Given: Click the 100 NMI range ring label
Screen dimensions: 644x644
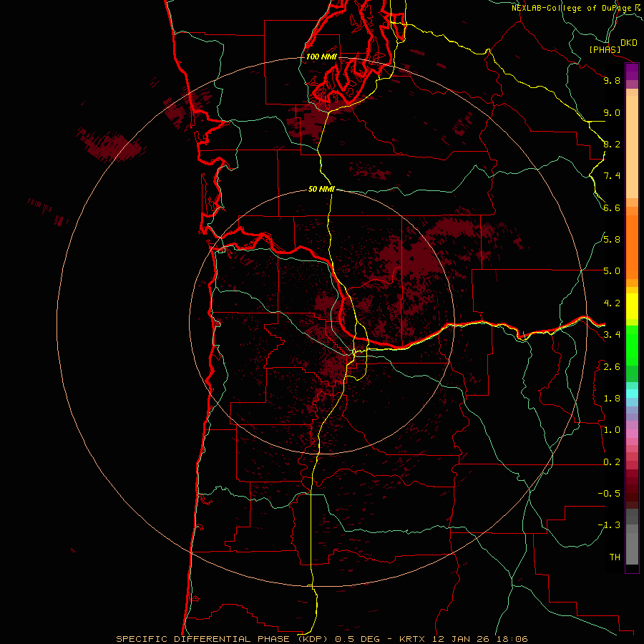Looking at the screenshot, I should pos(321,57).
